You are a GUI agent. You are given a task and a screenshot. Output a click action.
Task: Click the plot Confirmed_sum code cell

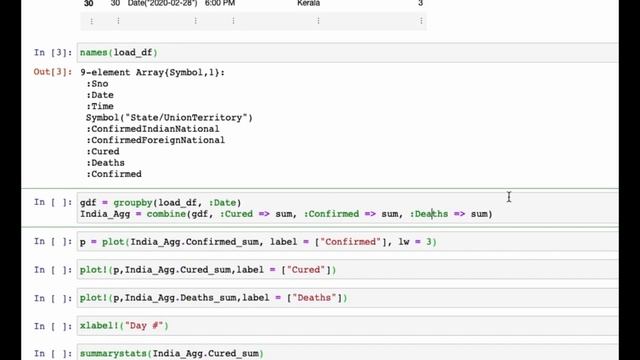point(347,242)
